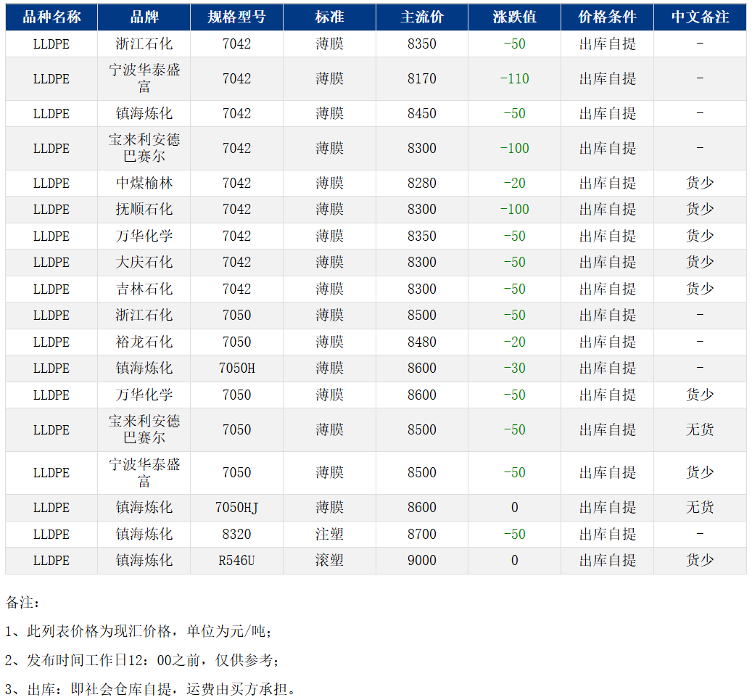Click note 2 about 发布时间

coord(143,661)
